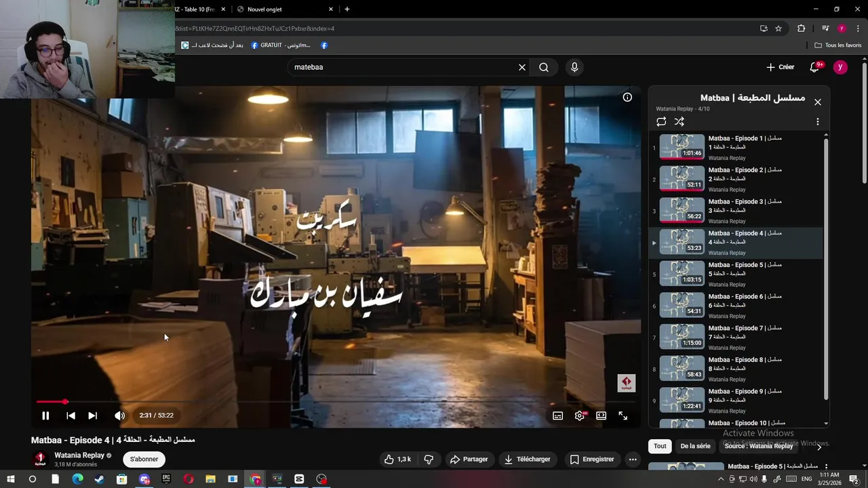Open playlist options three-dot menu
Image resolution: width=868 pixels, height=488 pixels.
tap(818, 121)
